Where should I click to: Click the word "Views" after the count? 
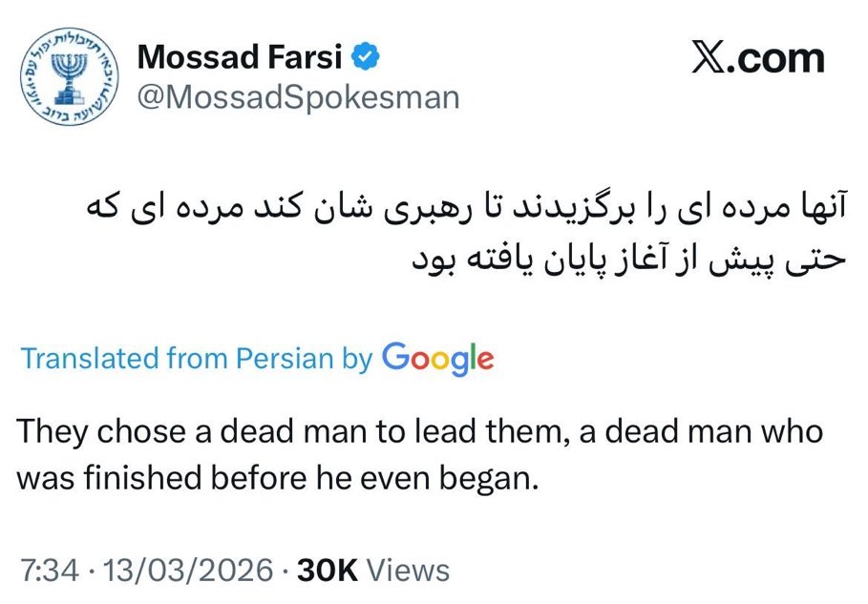(x=408, y=570)
